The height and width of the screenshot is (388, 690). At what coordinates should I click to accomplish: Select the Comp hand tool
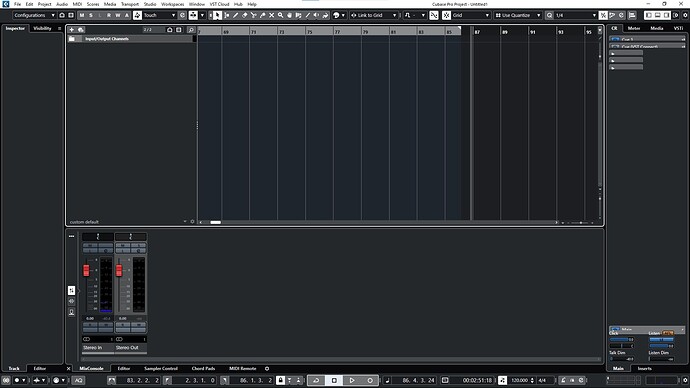click(290, 15)
